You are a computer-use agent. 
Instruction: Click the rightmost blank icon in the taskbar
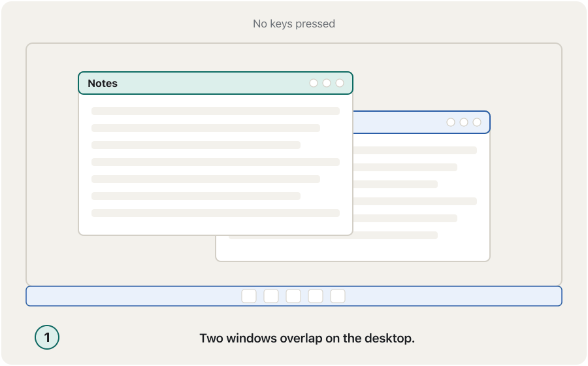coord(338,296)
